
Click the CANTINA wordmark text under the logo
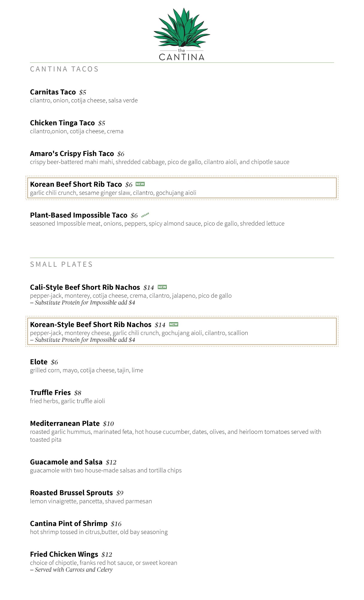point(181,57)
